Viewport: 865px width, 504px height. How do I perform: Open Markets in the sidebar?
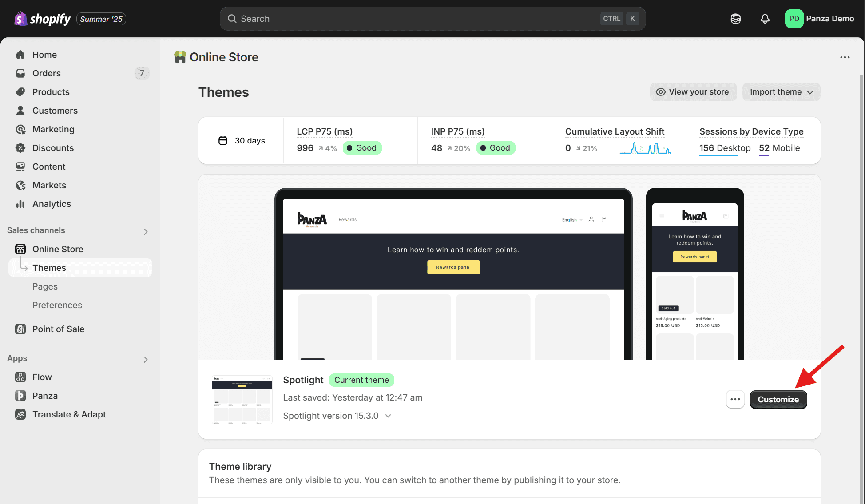click(80, 185)
